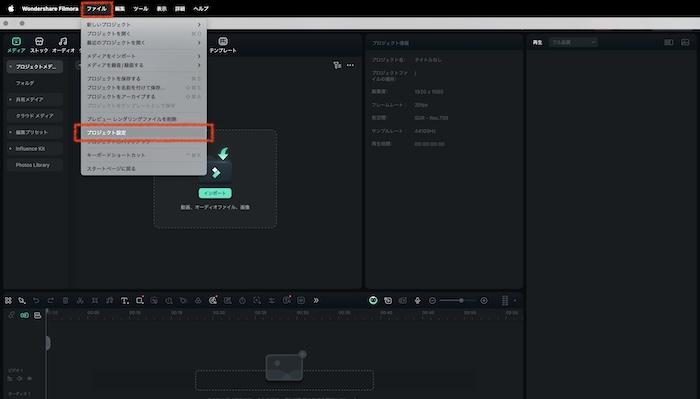Click the trash Delete icon in timeline toolbar
Screen dimensions: 700x399
(65, 301)
